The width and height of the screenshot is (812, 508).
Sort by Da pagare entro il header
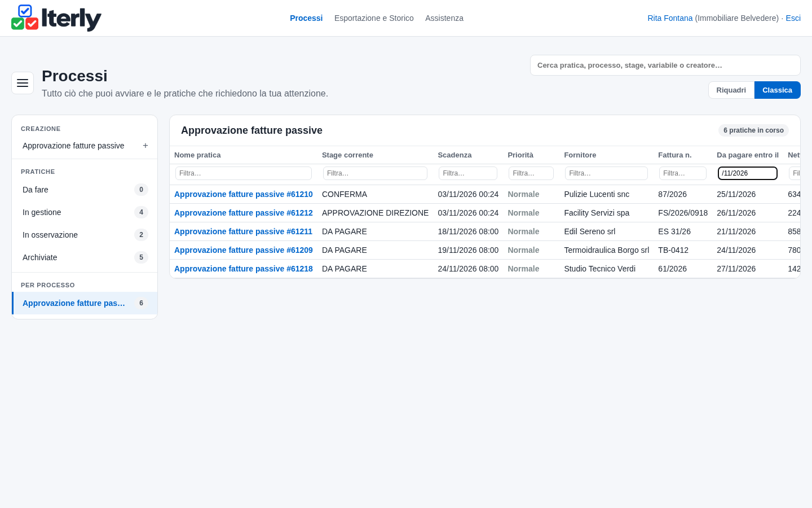point(748,155)
